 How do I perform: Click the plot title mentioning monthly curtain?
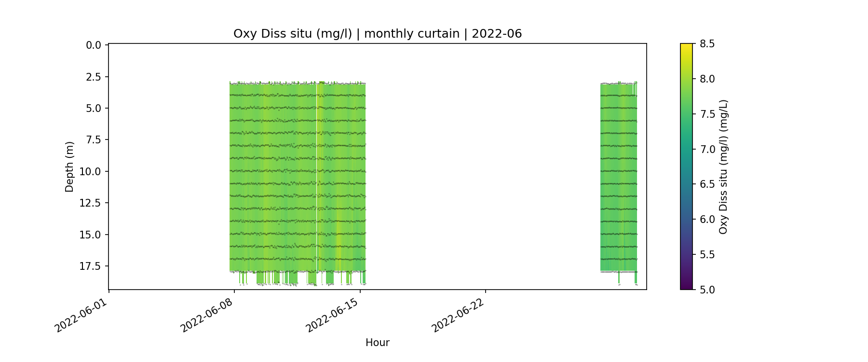(x=377, y=34)
